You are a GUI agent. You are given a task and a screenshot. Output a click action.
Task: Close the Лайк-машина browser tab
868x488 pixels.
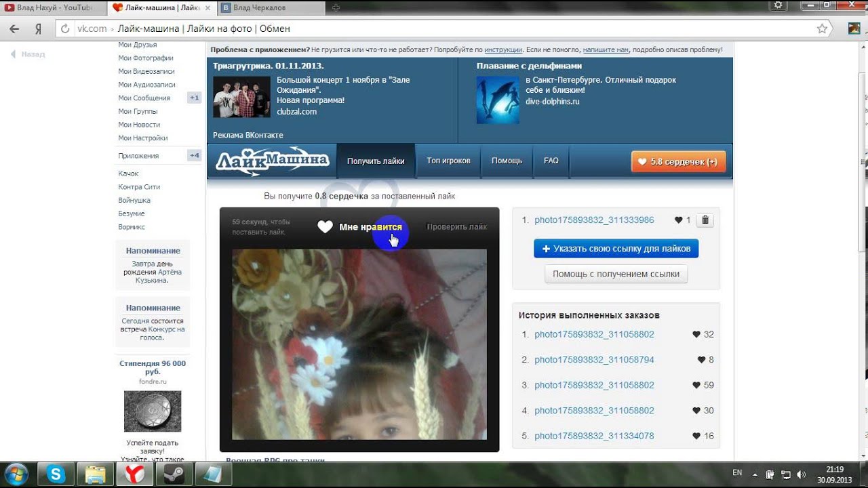coord(209,8)
